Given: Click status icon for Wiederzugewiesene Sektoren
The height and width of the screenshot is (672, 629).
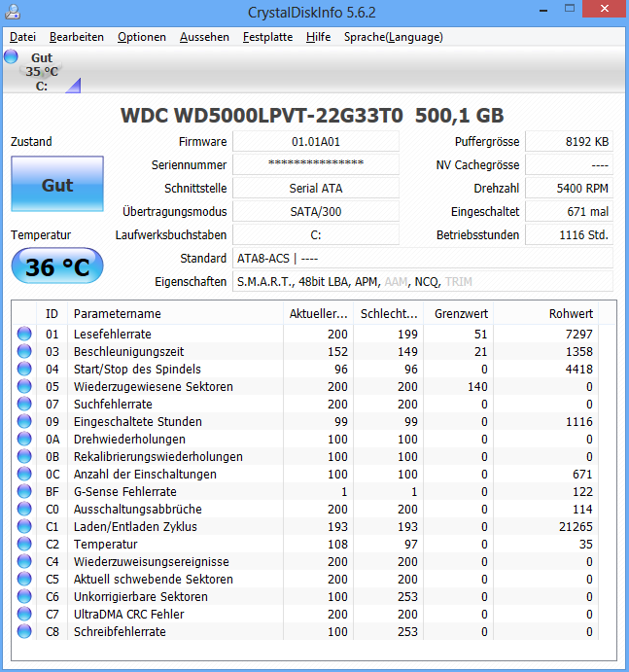Looking at the screenshot, I should [x=24, y=387].
